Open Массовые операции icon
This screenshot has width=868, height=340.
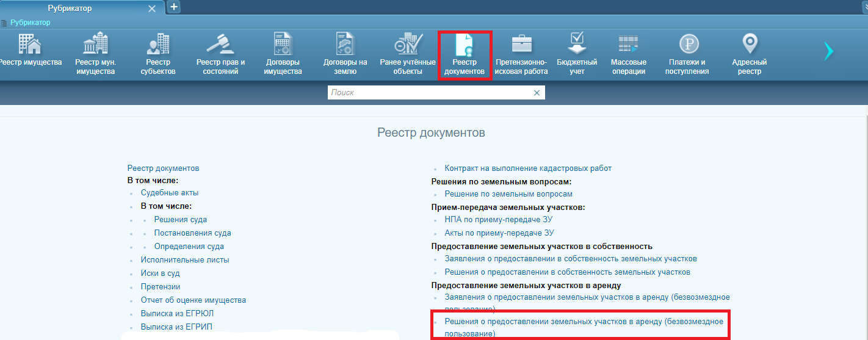coord(628,45)
